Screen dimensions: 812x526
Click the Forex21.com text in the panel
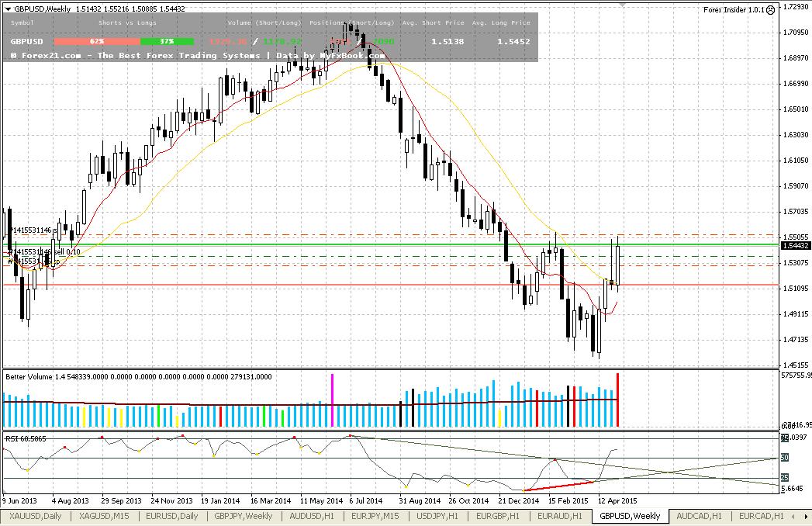click(x=50, y=55)
